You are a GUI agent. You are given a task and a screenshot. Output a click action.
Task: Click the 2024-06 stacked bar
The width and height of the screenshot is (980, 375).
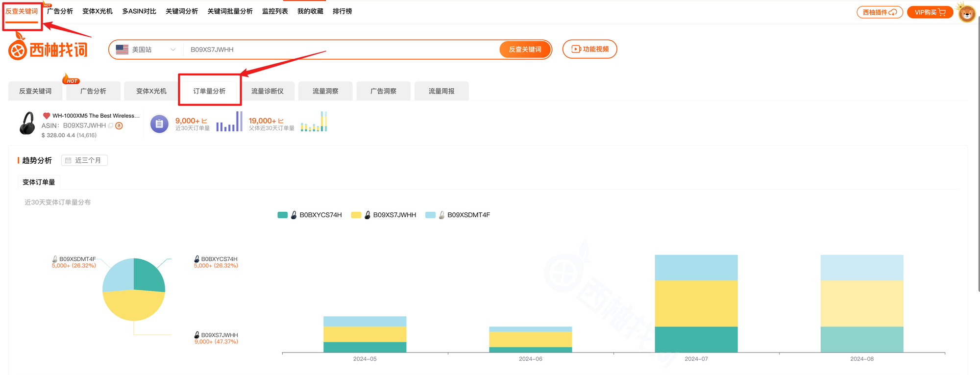(x=531, y=339)
